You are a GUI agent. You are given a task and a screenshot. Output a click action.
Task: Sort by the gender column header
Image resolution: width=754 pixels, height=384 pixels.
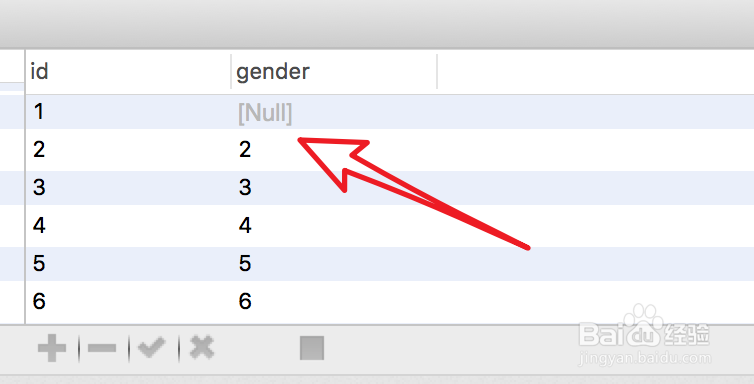(x=334, y=72)
